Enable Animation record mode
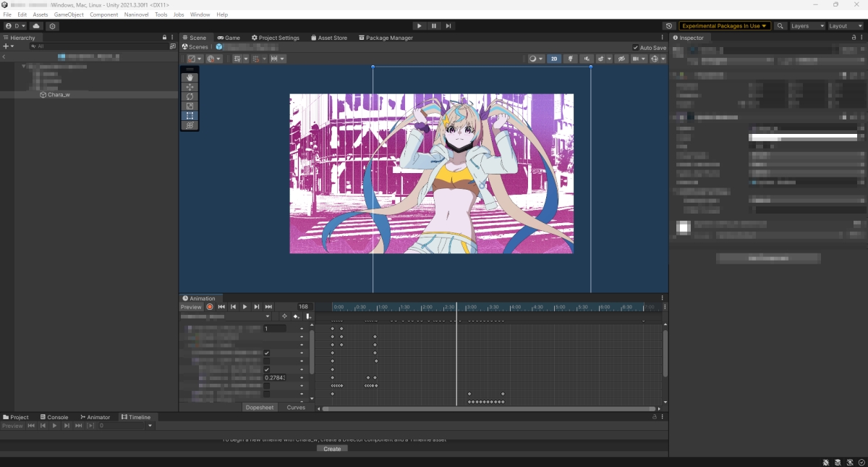Viewport: 868px width, 467px height. [210, 307]
